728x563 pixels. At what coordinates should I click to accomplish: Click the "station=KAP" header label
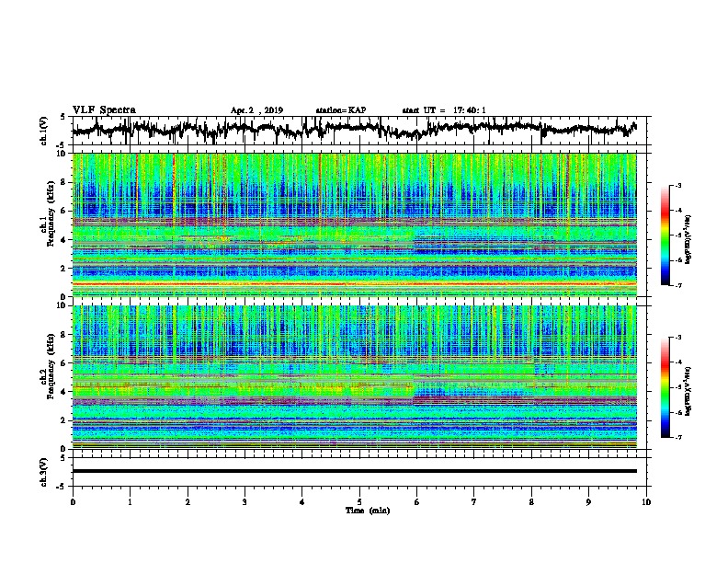coord(341,110)
